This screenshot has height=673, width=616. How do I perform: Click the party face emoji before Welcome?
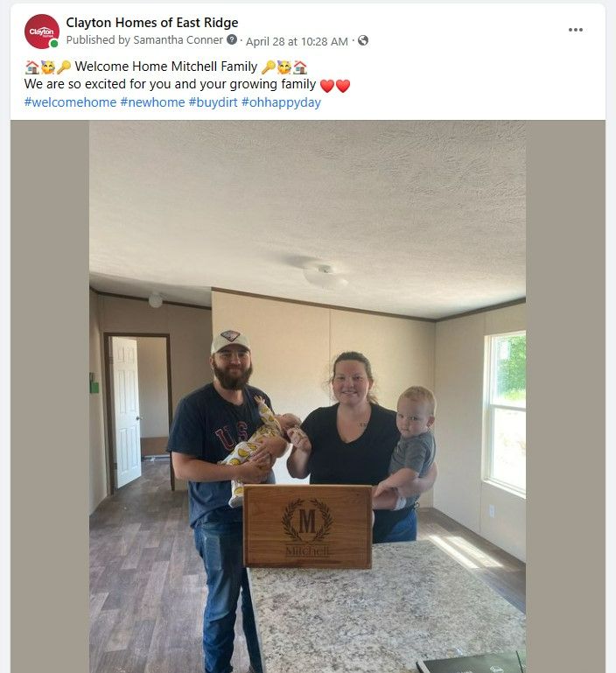(x=47, y=67)
